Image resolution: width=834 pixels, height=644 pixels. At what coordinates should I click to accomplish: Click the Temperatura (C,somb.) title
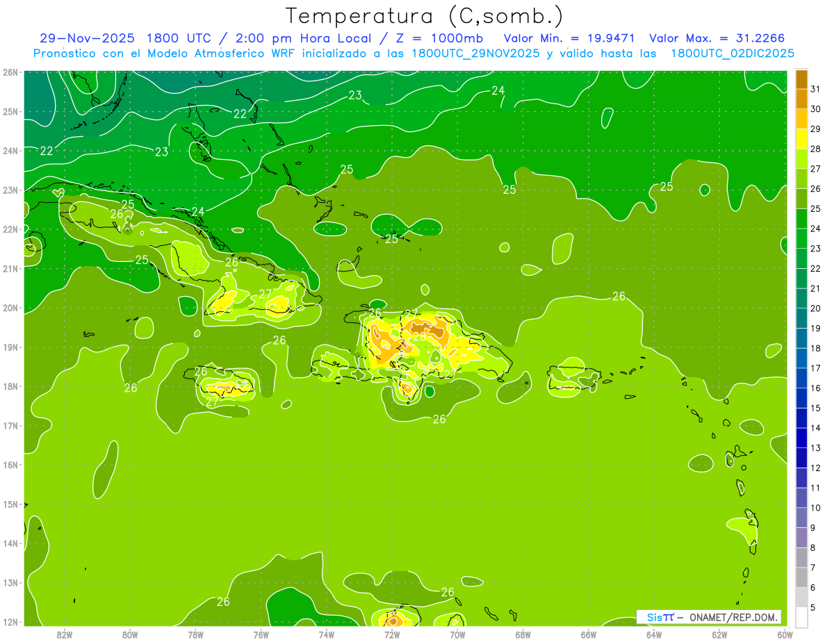pos(425,16)
